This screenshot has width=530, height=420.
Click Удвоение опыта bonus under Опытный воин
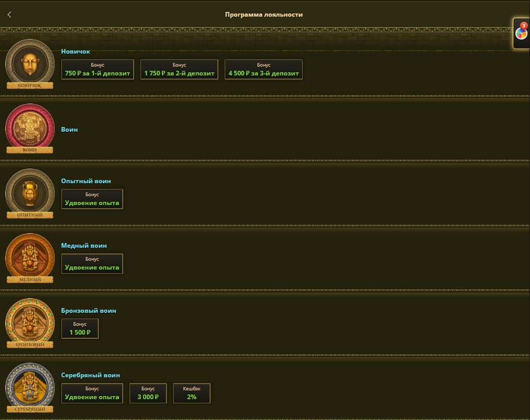click(92, 199)
